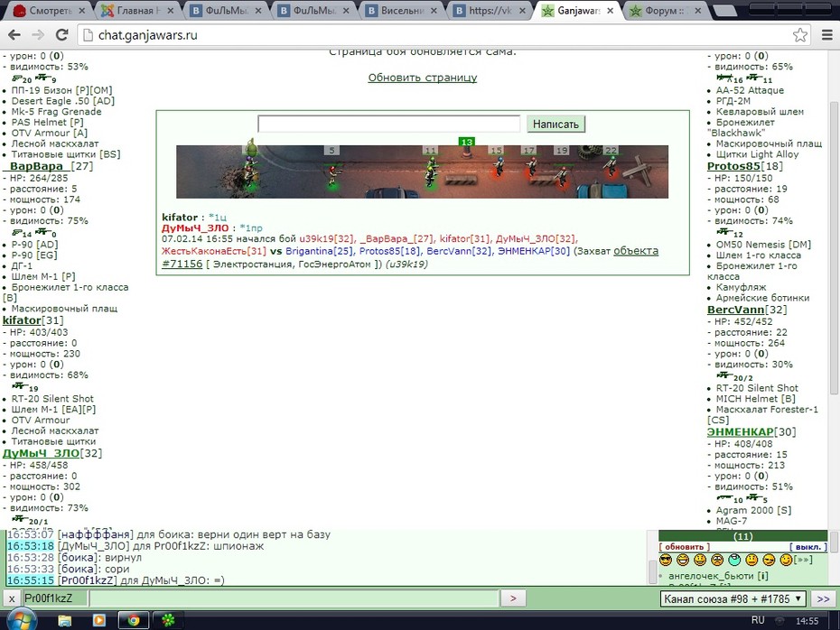Open the ЭНМЕНКАР[30] profile link
This screenshot has height=630, width=840.
pos(751,431)
